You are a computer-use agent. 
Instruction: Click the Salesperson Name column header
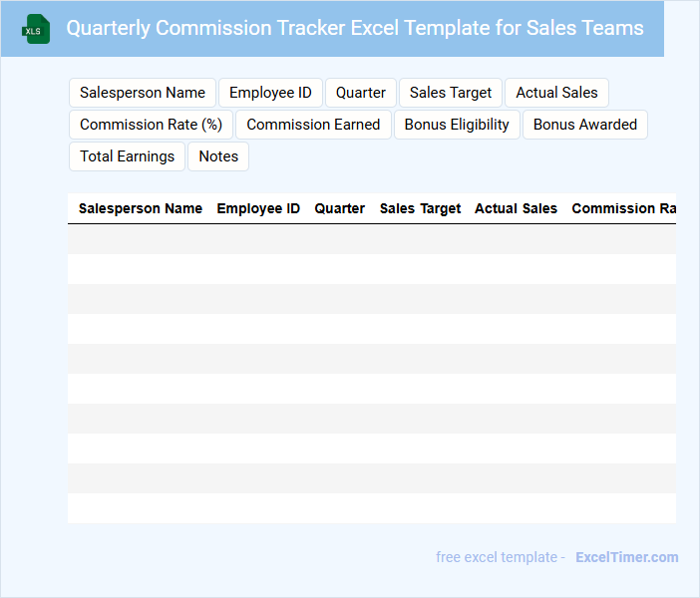tap(141, 208)
